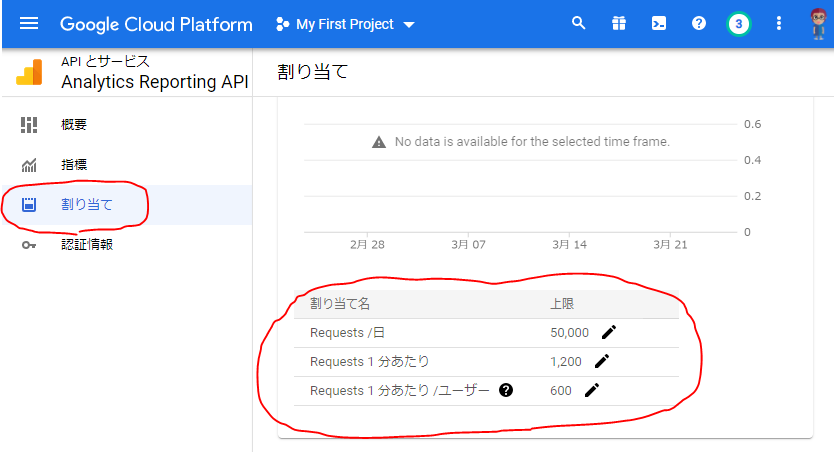Click the user account avatar
Viewport: 834px width, 452px height.
click(819, 24)
